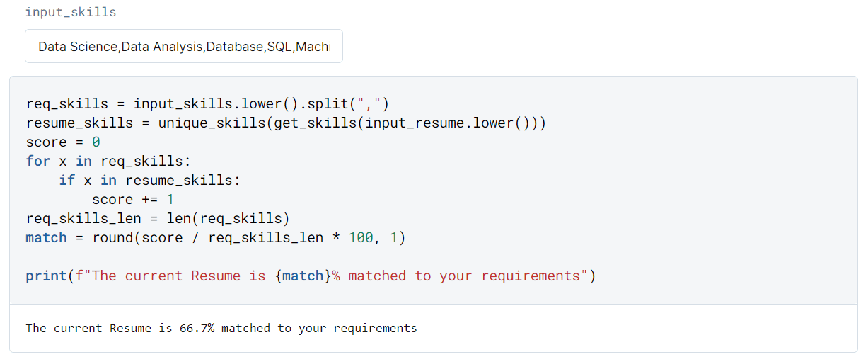Click the input_skills label above the field

click(71, 12)
